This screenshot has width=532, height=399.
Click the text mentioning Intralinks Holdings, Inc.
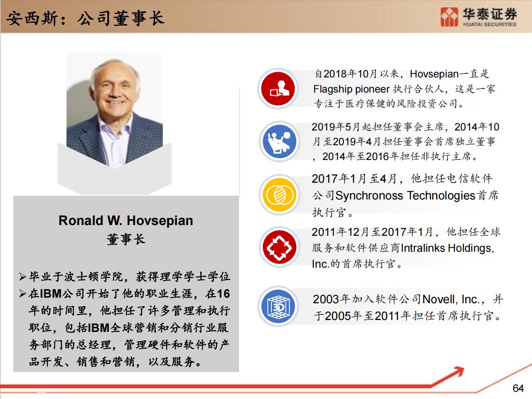click(x=406, y=248)
